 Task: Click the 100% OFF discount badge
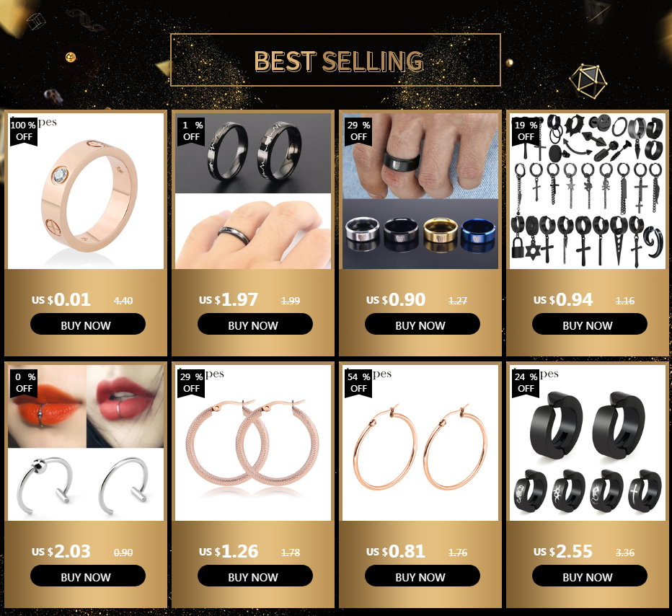[x=24, y=131]
